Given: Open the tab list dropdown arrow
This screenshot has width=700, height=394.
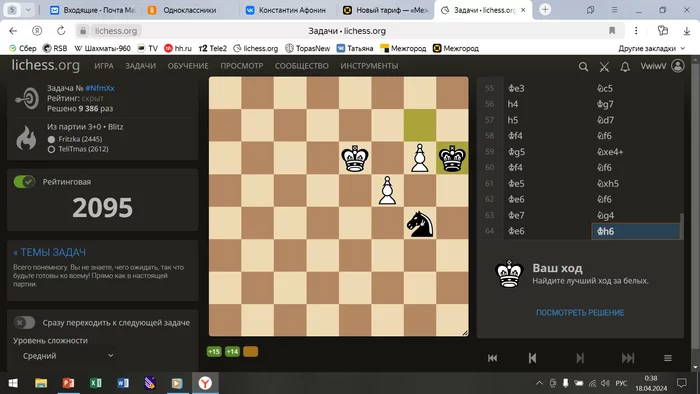Looking at the screenshot, I should point(28,9).
